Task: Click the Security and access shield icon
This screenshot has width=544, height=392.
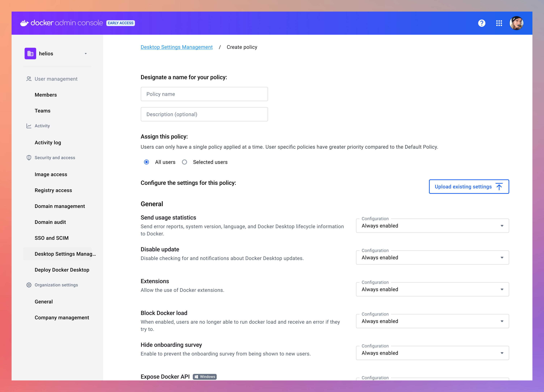Action: pos(29,157)
